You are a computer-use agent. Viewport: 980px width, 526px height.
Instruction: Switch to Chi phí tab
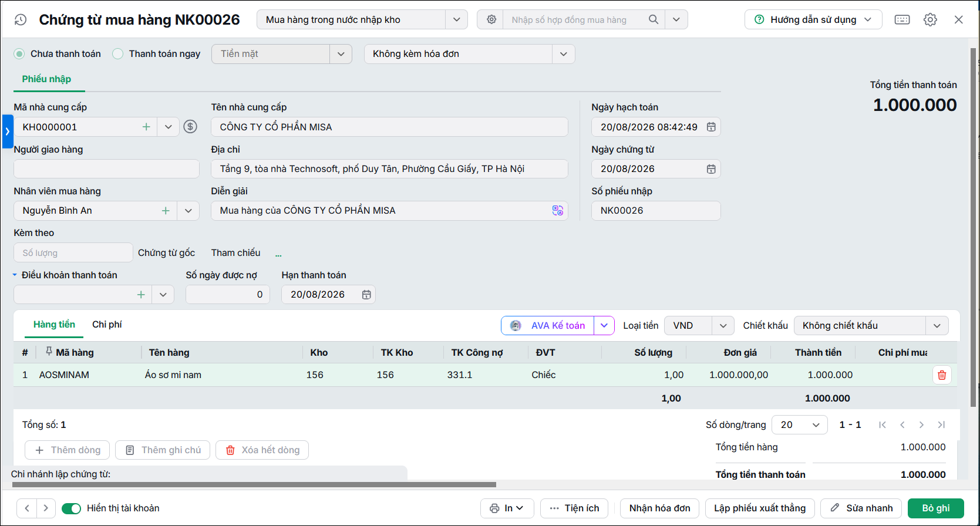107,325
